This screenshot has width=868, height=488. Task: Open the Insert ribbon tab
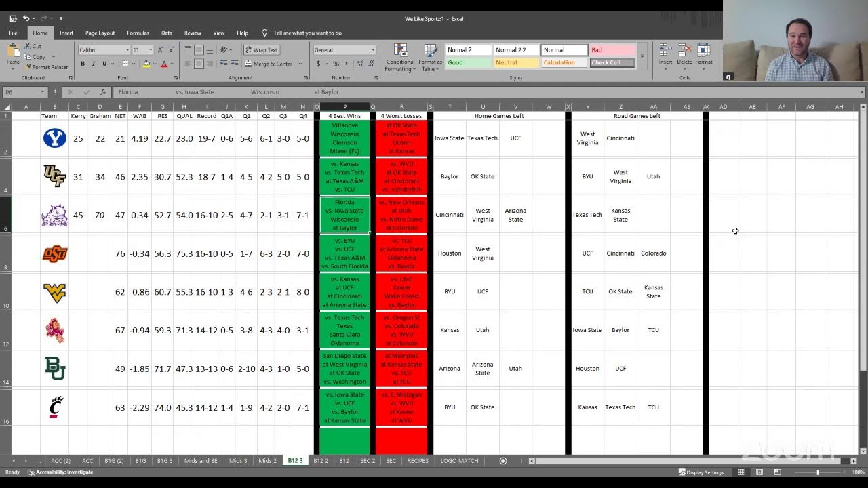(66, 33)
